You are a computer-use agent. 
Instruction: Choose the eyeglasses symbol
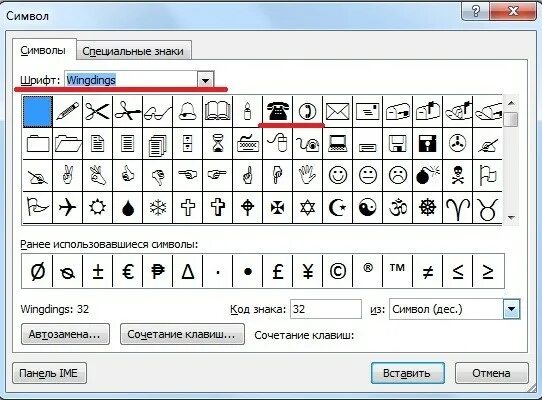coord(158,112)
